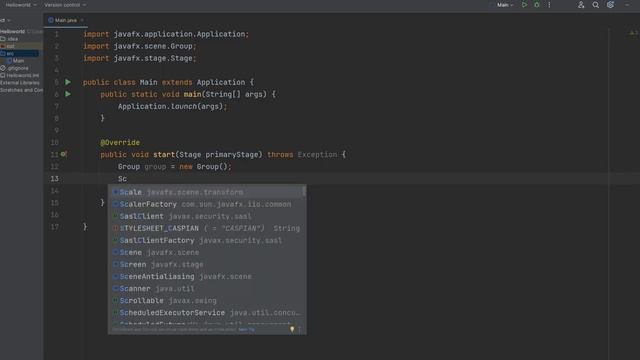Click 'import javafx.stage.Stage;' line

[140, 58]
